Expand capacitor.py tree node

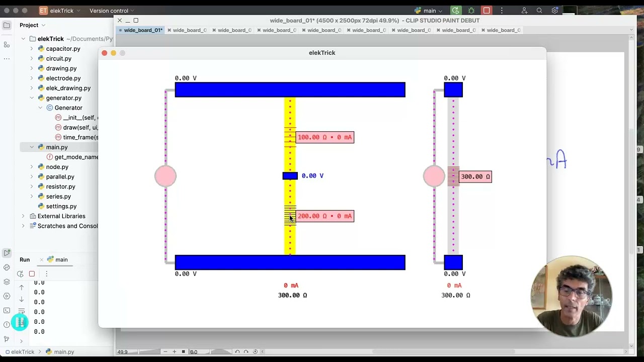32,49
